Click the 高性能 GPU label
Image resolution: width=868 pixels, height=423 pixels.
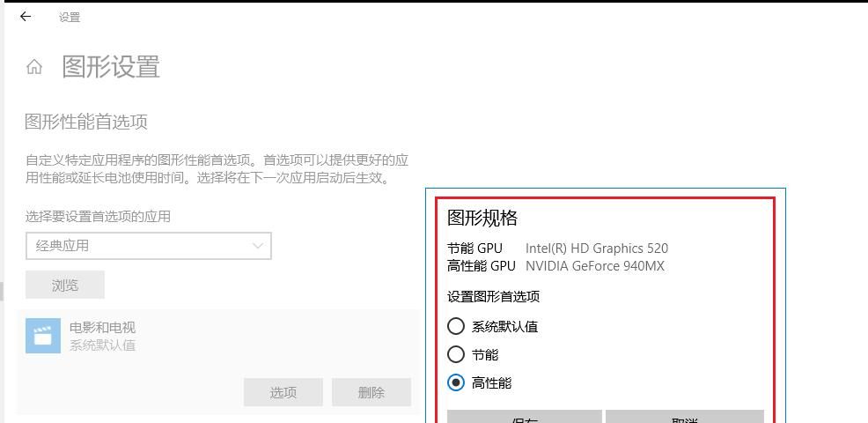pyautogui.click(x=481, y=266)
